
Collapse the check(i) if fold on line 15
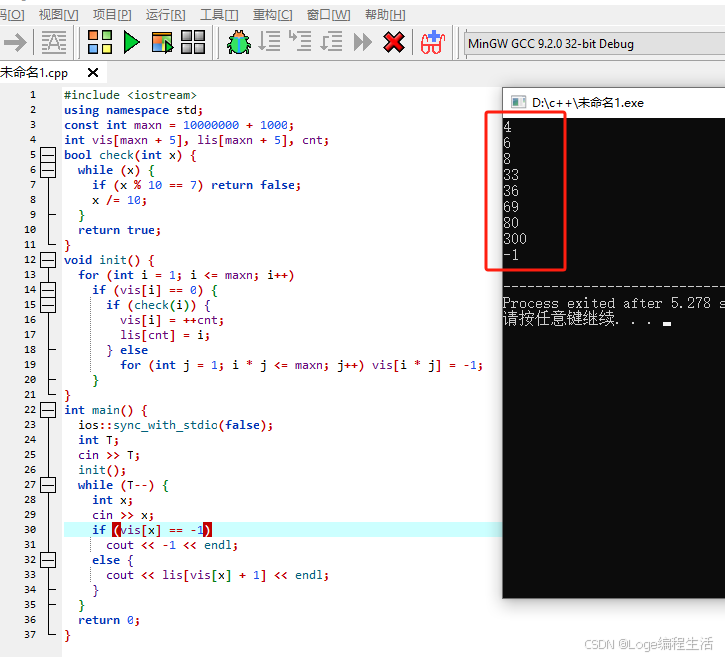pyautogui.click(x=48, y=305)
